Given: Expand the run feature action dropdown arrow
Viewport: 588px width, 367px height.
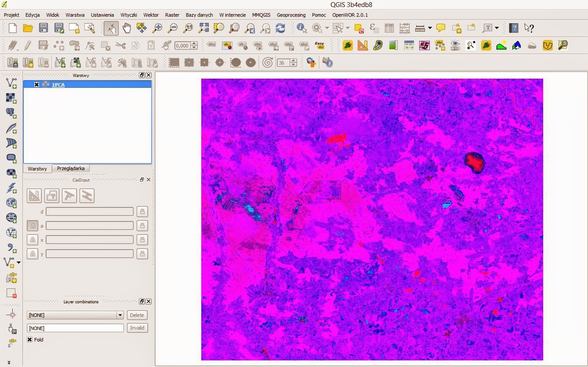Looking at the screenshot, I should [x=327, y=29].
